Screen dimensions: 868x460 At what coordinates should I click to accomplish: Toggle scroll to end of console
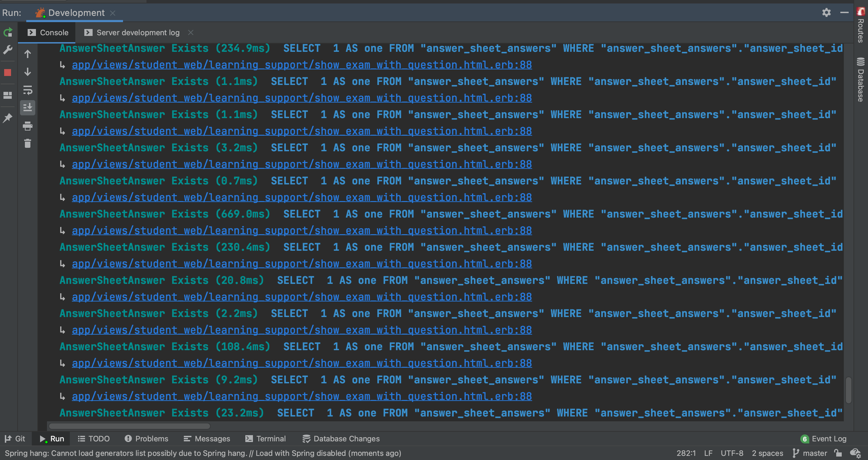point(28,108)
